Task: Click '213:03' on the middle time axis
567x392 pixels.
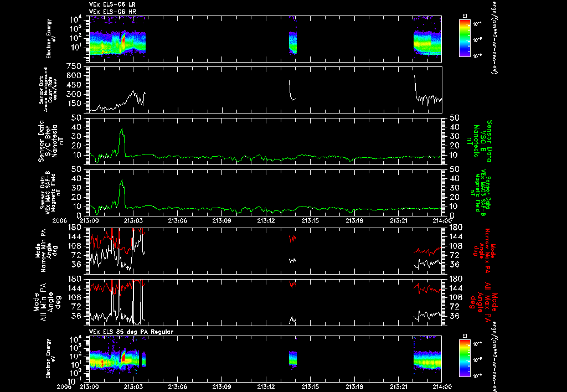Action: coord(133,220)
